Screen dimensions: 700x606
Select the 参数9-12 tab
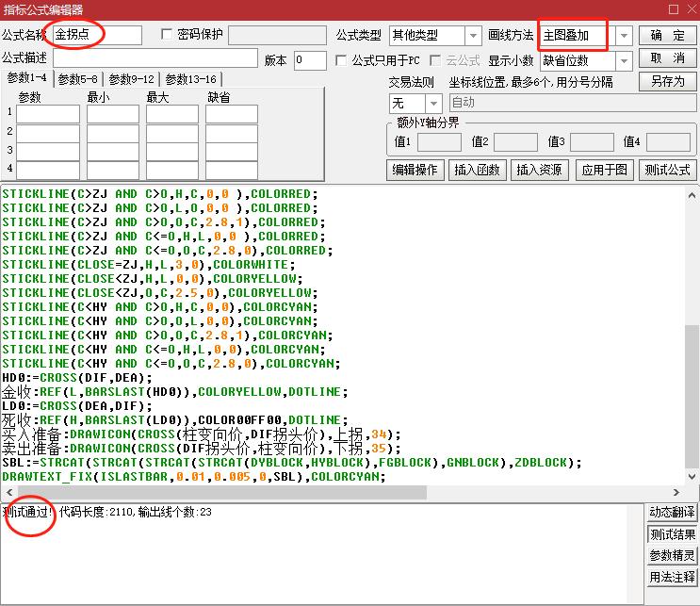click(x=132, y=79)
